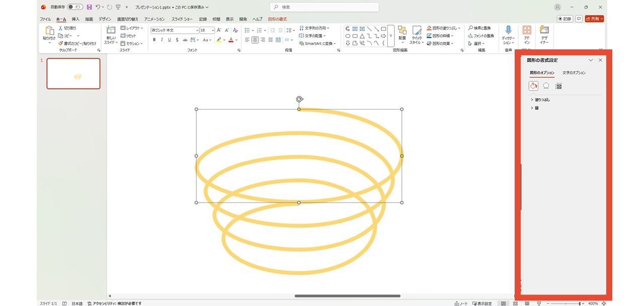Screen dimensions: 644x306
Task: Click the 記録 (Record) button at top right
Action: tap(565, 19)
